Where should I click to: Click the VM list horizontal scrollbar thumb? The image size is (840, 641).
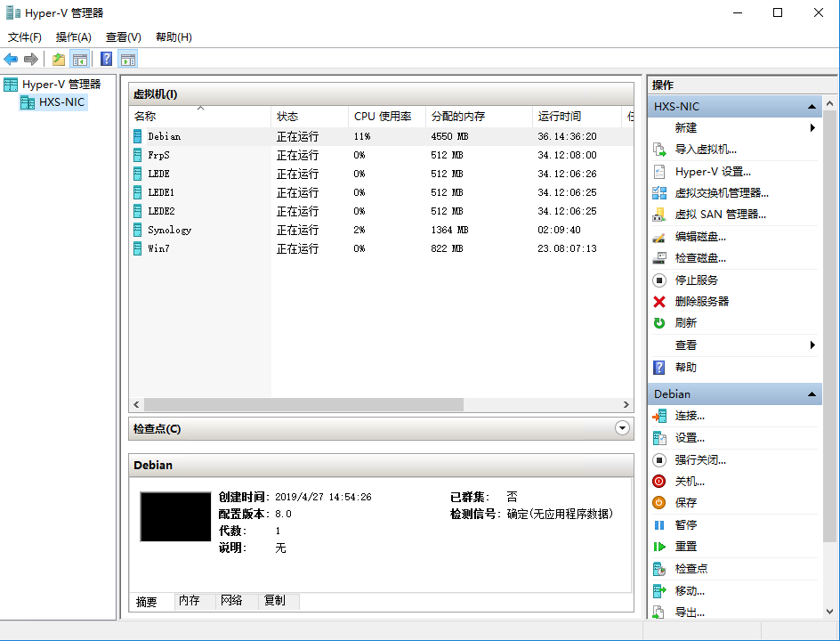click(303, 405)
